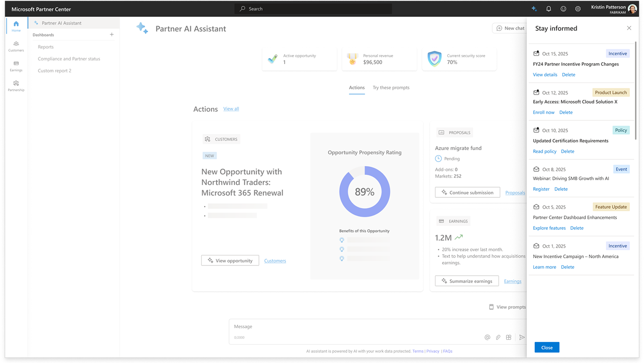
Task: Open notifications bell in top bar
Action: 548,9
